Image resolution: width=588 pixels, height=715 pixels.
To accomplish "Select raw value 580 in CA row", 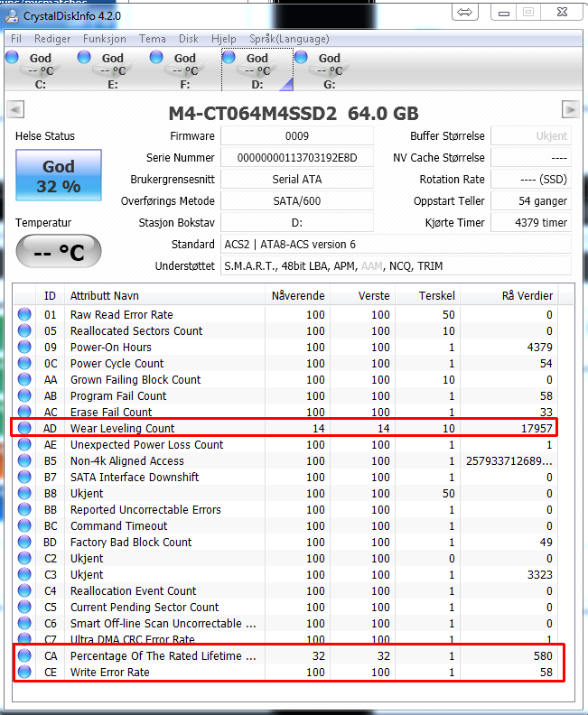I will tap(543, 655).
